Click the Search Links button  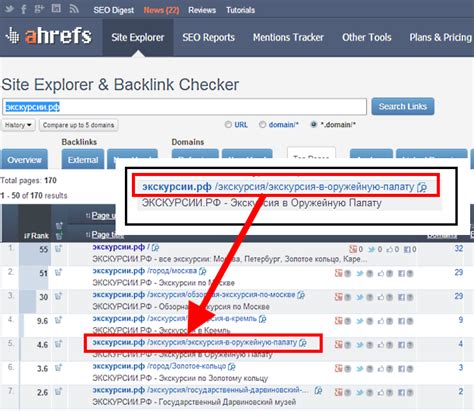[x=403, y=106]
